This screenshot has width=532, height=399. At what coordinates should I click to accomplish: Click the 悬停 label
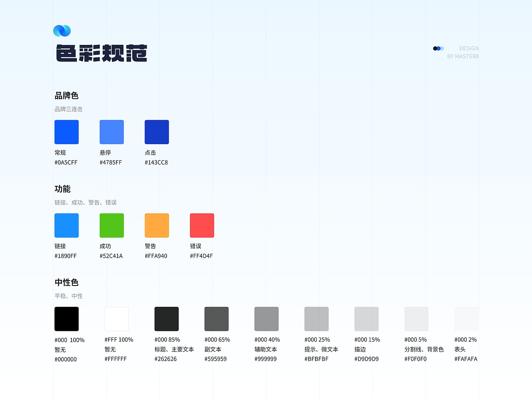(x=105, y=153)
